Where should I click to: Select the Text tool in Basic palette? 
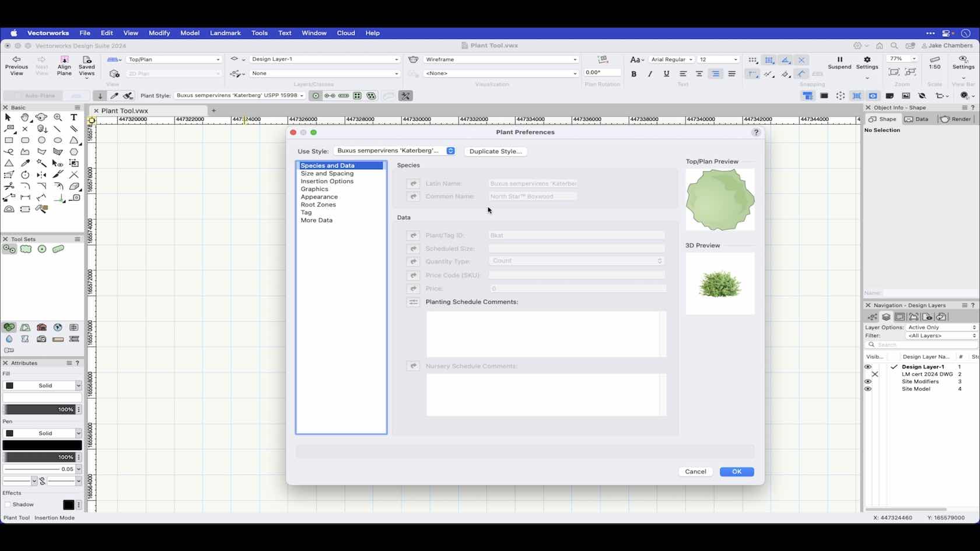pyautogui.click(x=74, y=117)
